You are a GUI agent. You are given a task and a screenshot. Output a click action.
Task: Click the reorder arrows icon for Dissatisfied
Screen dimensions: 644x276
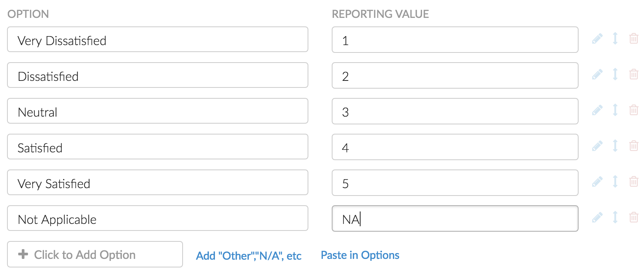[x=615, y=74]
